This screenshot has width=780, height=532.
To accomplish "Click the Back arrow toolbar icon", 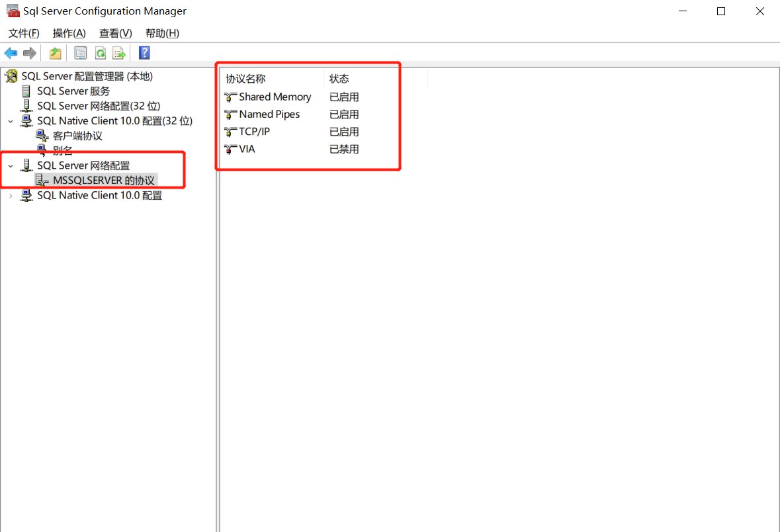I will coord(11,53).
